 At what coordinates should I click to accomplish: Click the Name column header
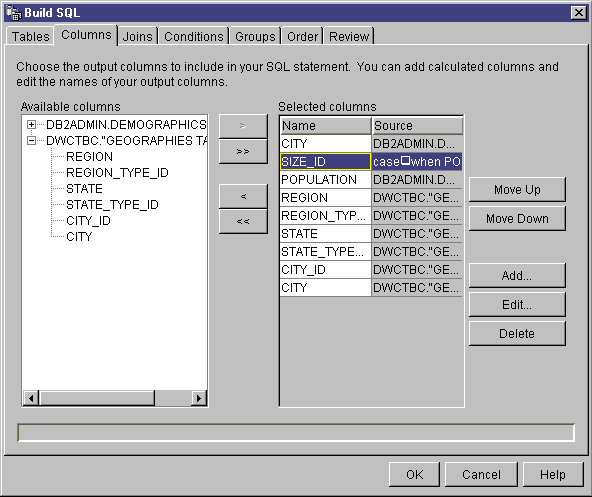pyautogui.click(x=326, y=126)
